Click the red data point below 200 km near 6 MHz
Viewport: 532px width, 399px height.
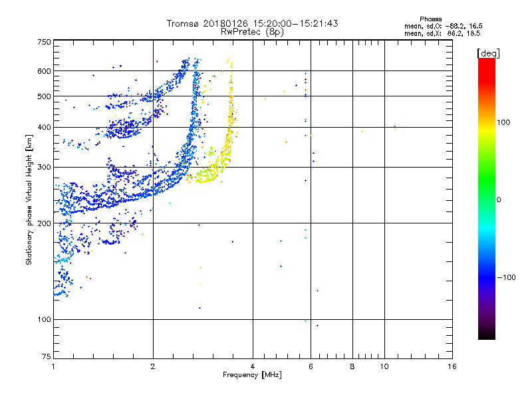tap(318, 291)
